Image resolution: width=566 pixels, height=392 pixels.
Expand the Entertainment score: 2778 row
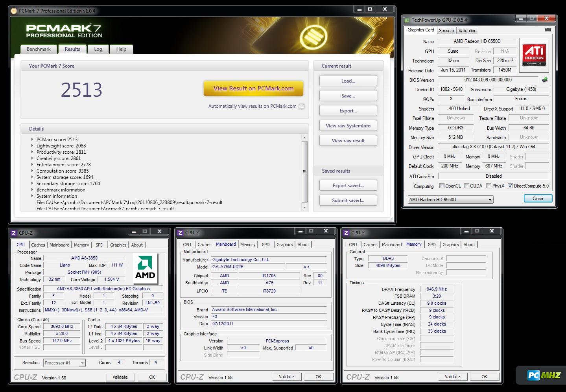pyautogui.click(x=32, y=164)
